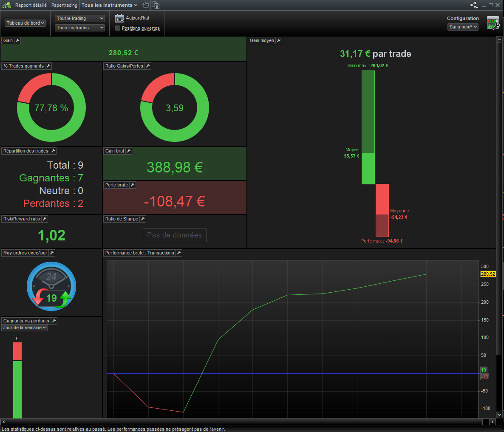Click wrench icon next to Perte brute
This screenshot has width=504, height=432.
[133, 185]
